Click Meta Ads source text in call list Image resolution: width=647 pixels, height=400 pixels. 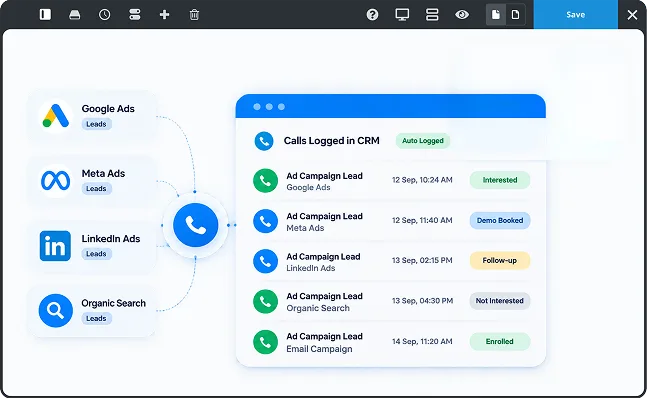305,228
